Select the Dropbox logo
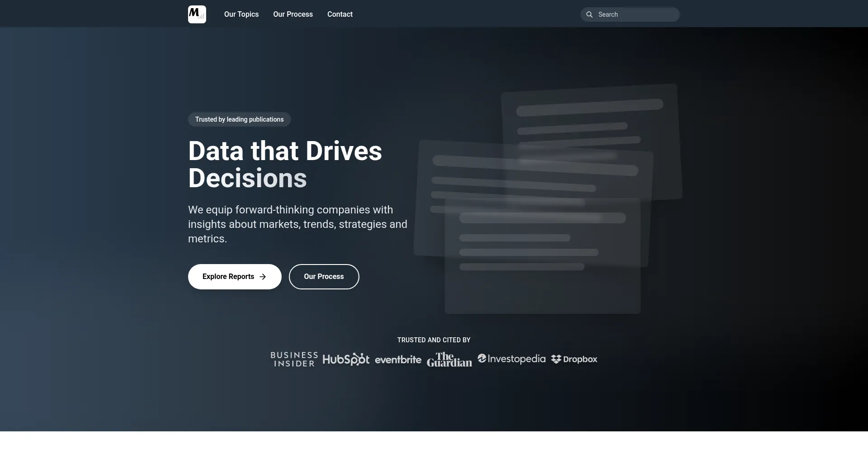Viewport: 868px width, 449px height. coord(574,359)
